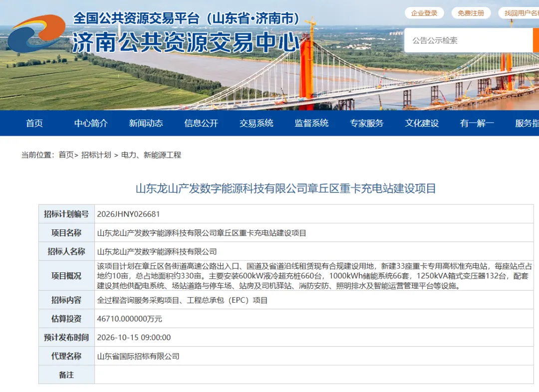539x392 pixels.
Task: Select 文化建设 in the navigation bar
Action: 422,123
